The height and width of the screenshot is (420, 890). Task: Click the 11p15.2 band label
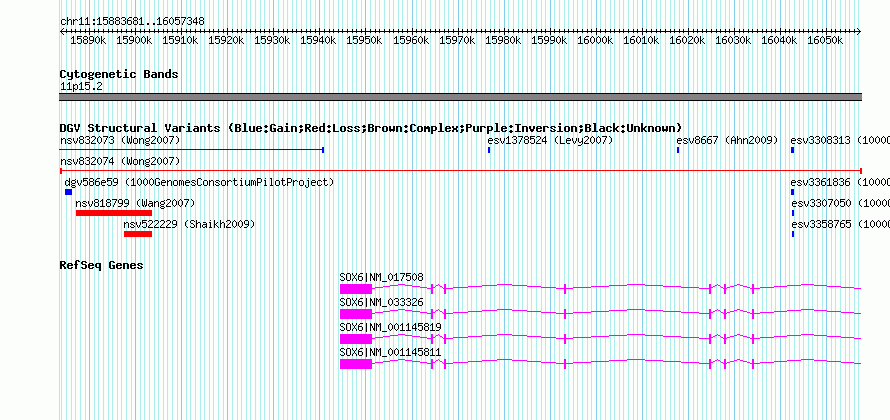tap(81, 87)
